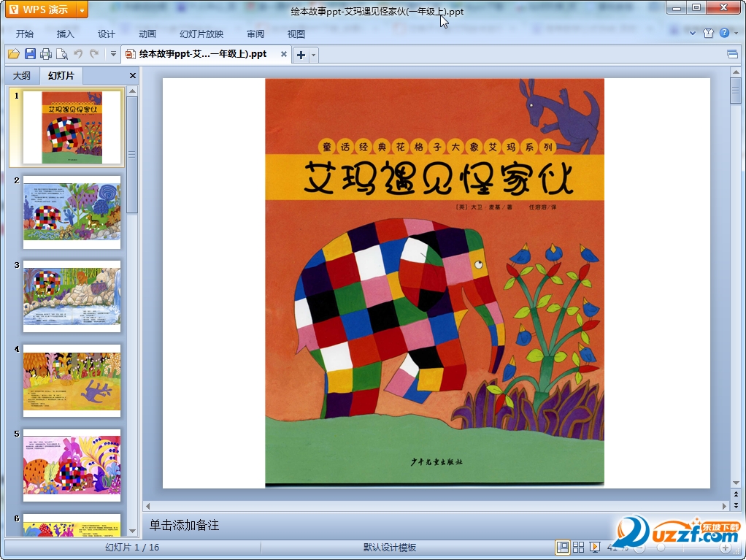Select slide 3 thumbnail
Image resolution: width=746 pixels, height=560 pixels.
point(72,296)
